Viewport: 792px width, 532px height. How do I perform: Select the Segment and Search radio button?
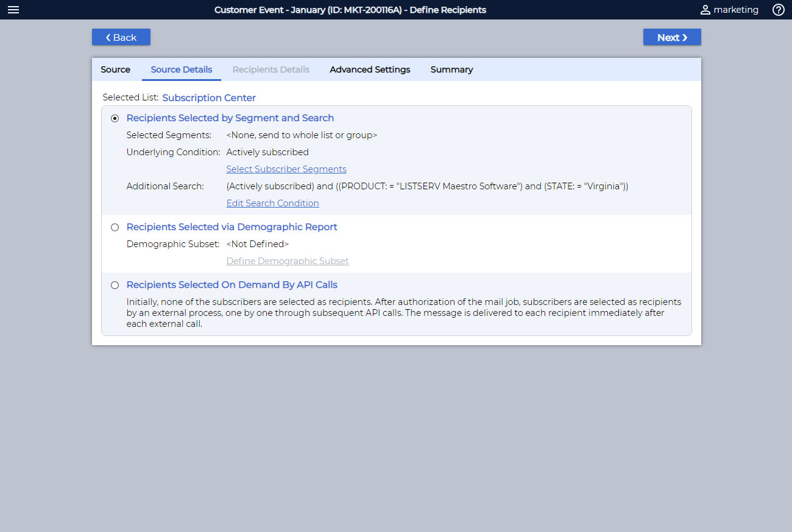tap(115, 119)
